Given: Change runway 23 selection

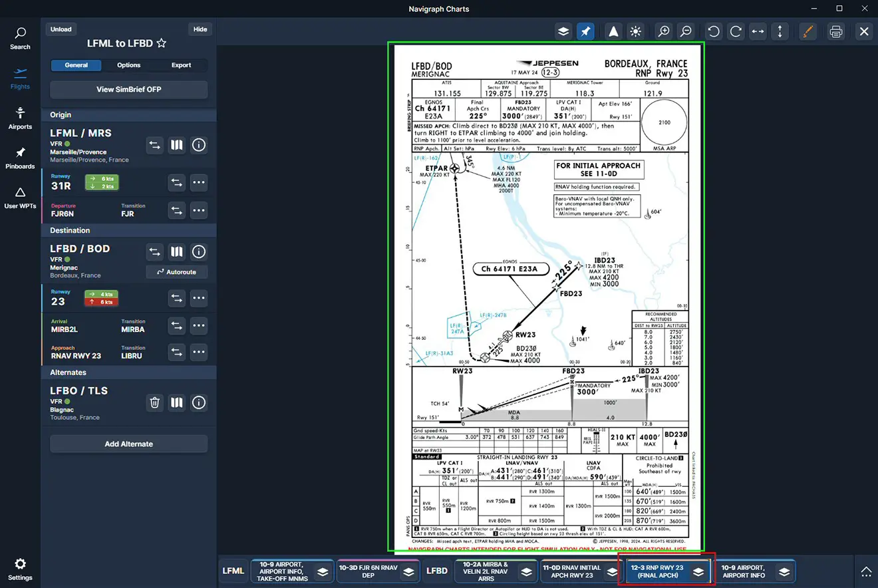Looking at the screenshot, I should (176, 298).
